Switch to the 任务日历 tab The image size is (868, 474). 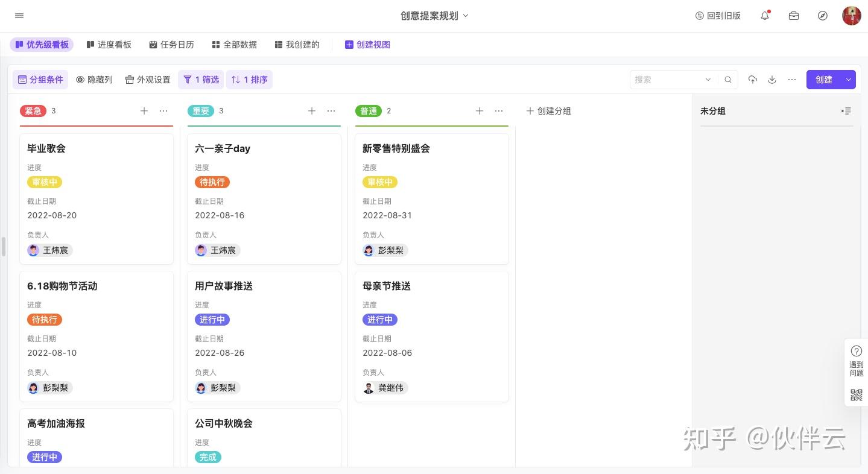pyautogui.click(x=172, y=45)
